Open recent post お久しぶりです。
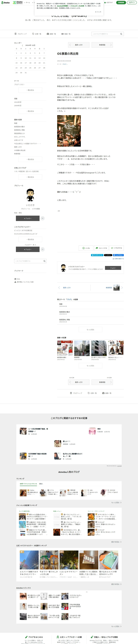 pyautogui.click(x=20, y=137)
